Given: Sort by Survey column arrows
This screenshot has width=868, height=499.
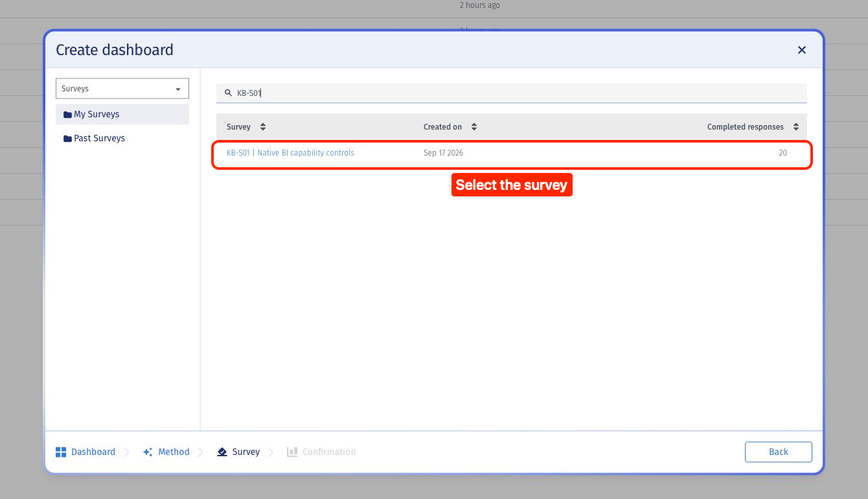Looking at the screenshot, I should click(x=263, y=127).
